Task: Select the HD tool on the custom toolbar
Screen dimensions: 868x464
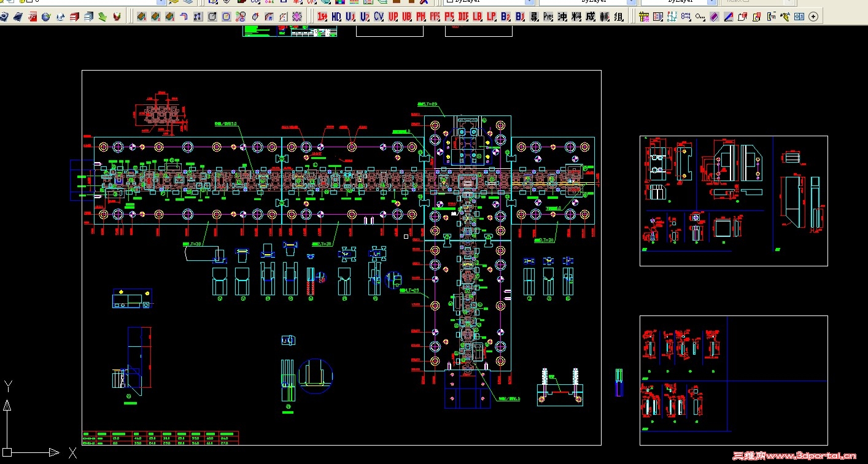Action: [x=335, y=17]
